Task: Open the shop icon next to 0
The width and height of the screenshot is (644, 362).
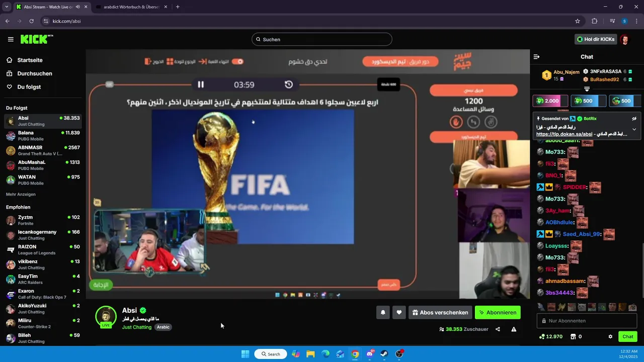Action: point(573,336)
